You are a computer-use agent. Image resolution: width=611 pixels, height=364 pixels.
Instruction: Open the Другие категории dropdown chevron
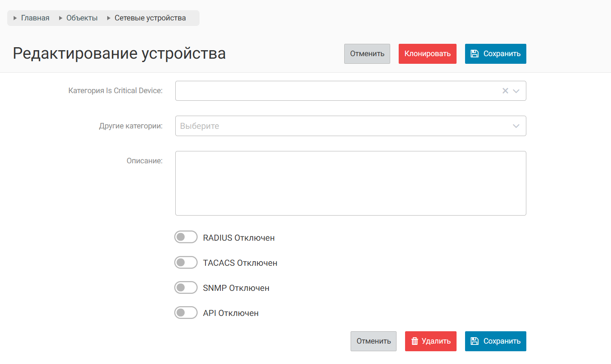point(516,126)
